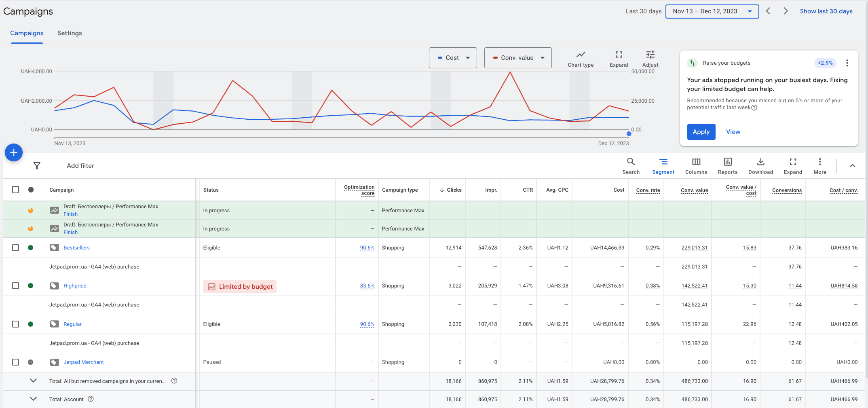This screenshot has height=408, width=868.
Task: Select the Campaigns tab
Action: coord(27,33)
